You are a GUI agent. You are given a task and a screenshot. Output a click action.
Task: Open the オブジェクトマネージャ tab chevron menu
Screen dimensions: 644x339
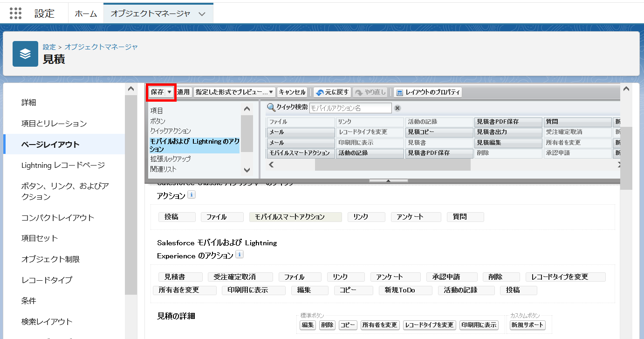pyautogui.click(x=202, y=14)
